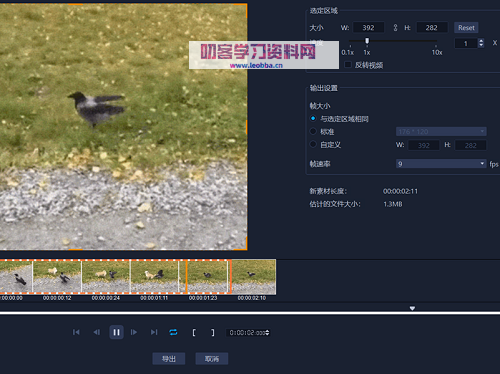Click the duration value 00:00:02:11
This screenshot has height=374, width=500.
(400, 191)
